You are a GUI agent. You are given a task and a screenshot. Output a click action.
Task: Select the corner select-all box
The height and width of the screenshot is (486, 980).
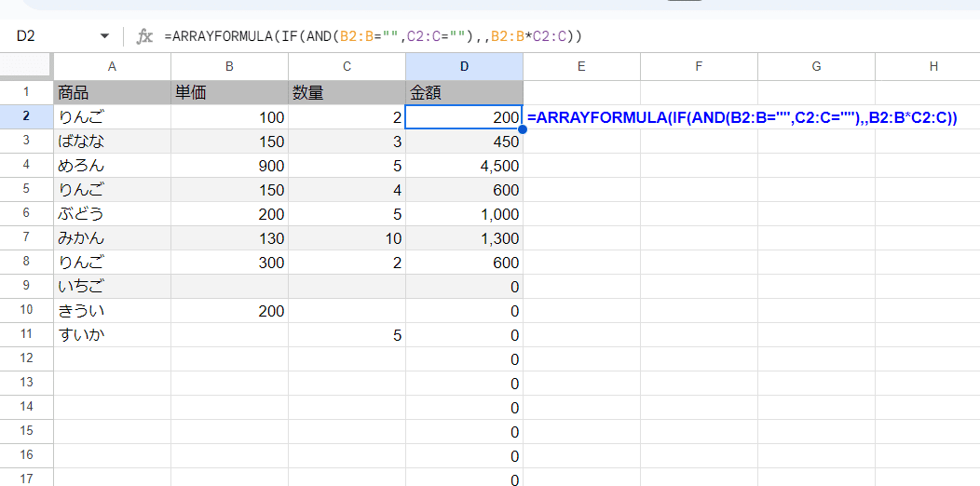tap(27, 66)
